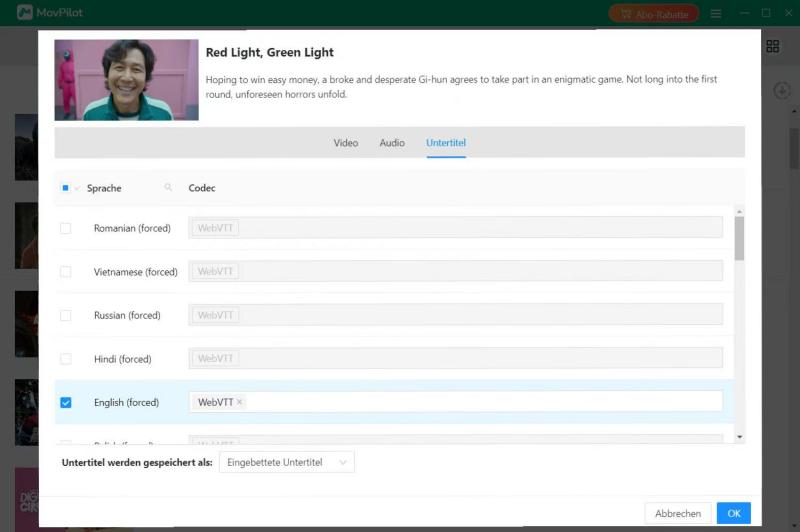The height and width of the screenshot is (532, 800).
Task: Open the Eingebettete Untertitel dropdown
Action: 287,462
